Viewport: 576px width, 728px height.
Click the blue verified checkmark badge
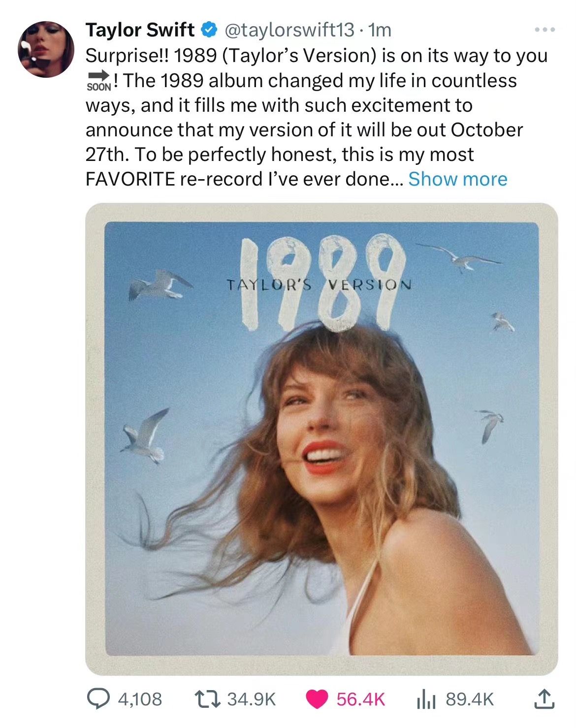click(209, 30)
